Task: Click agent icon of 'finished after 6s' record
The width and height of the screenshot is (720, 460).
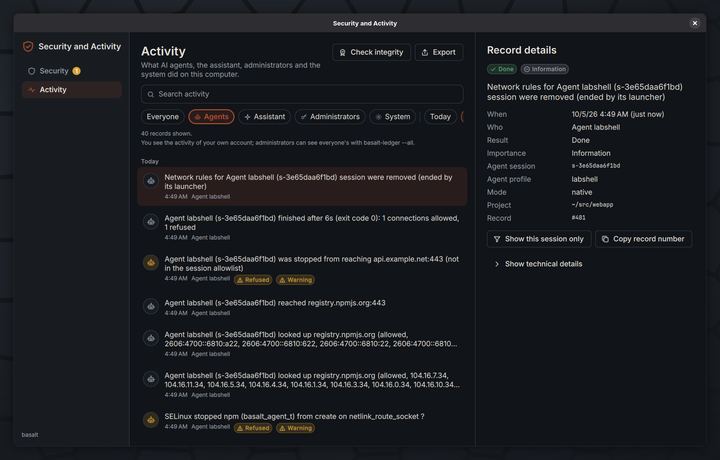Action: 151,222
